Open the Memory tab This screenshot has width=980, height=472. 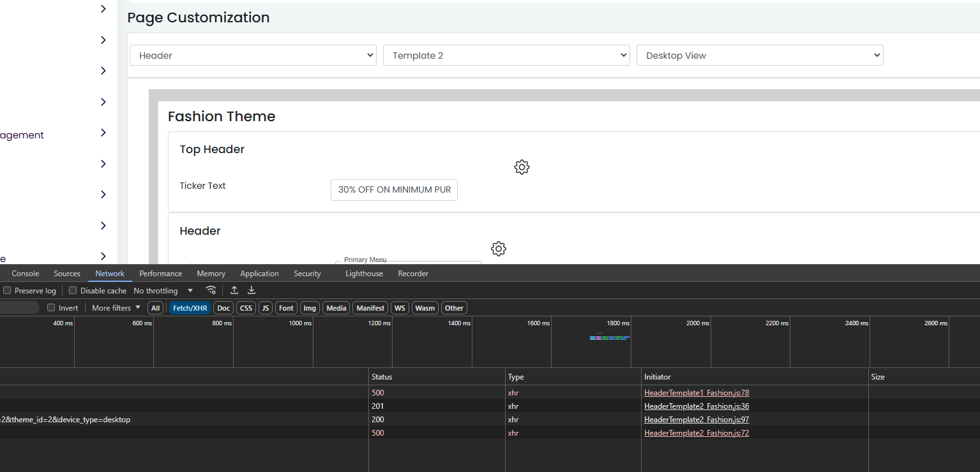211,274
